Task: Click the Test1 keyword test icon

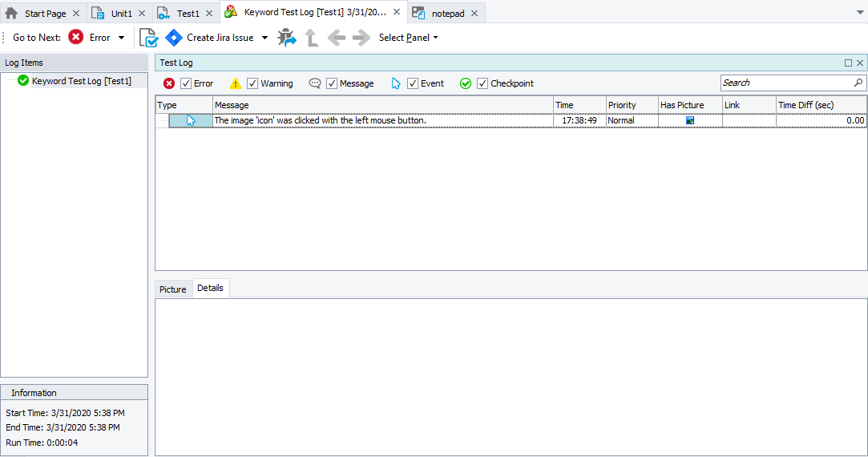Action: coord(164,13)
